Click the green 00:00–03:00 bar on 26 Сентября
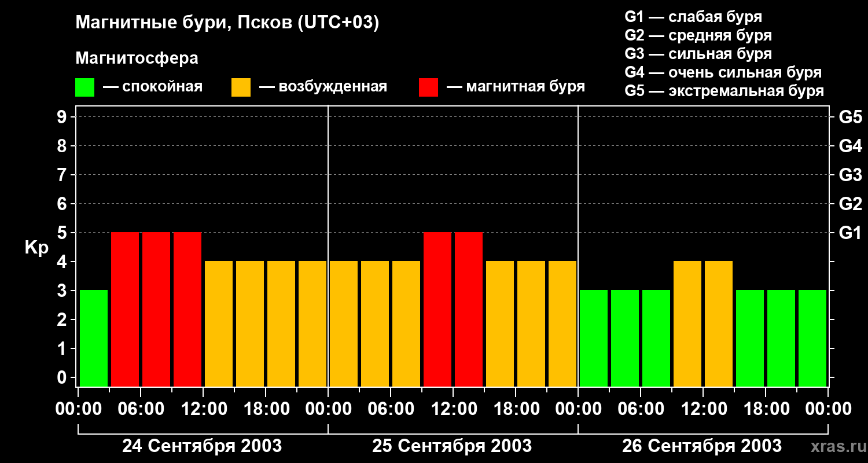Image resolution: width=868 pixels, height=463 pixels. [594, 339]
